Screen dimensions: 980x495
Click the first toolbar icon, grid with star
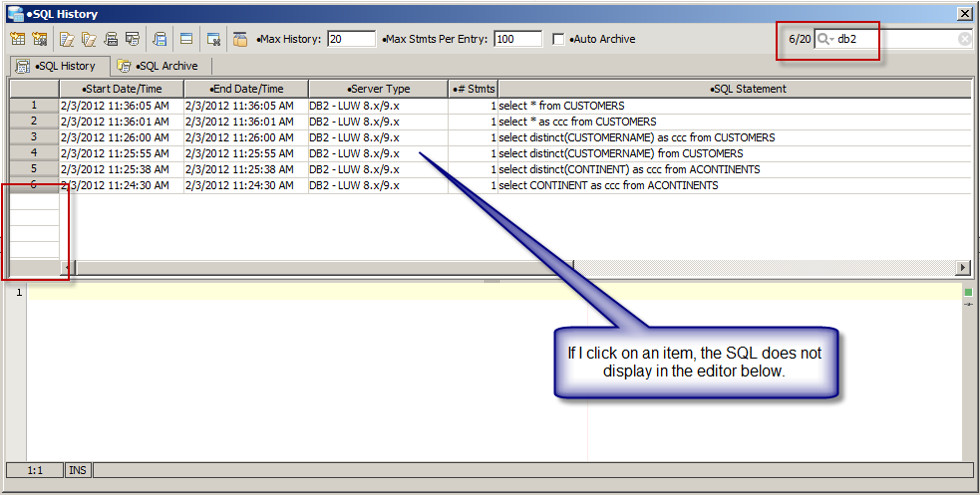pyautogui.click(x=18, y=39)
